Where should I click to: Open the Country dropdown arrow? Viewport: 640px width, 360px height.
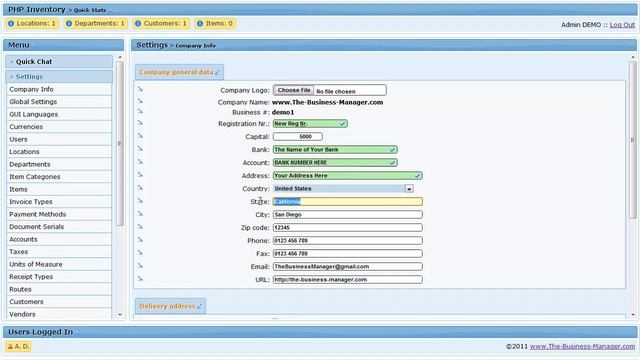[409, 189]
